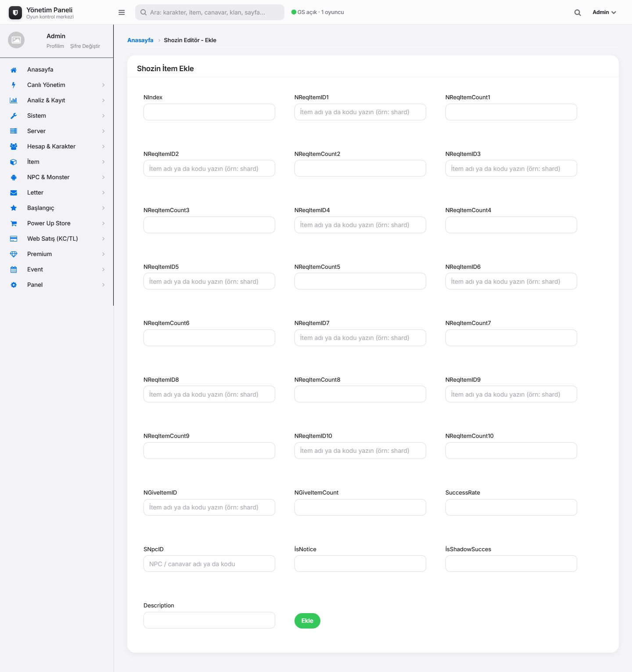
Task: Click the green Ekle button
Action: coord(307,621)
